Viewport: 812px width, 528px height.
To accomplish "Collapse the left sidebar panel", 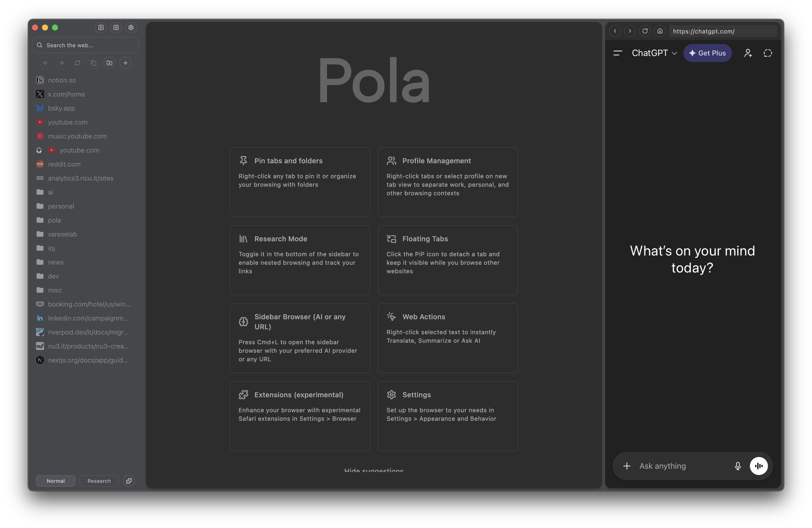I will pos(101,28).
